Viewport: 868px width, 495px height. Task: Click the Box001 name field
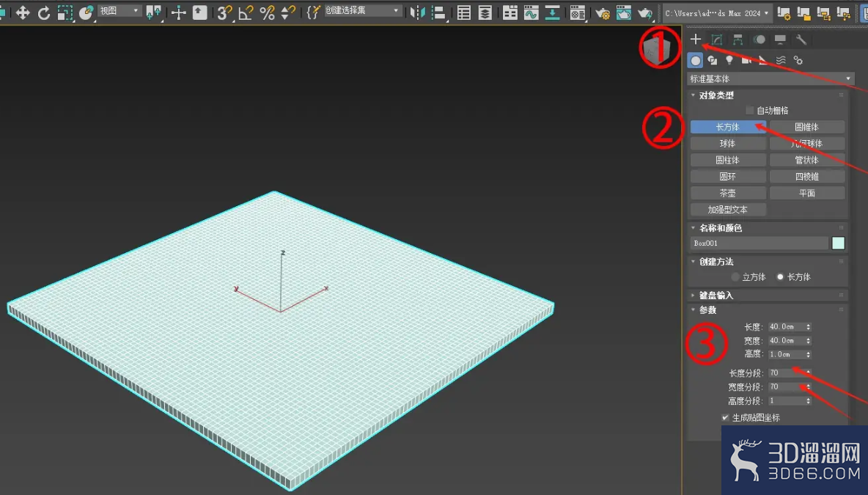pos(759,243)
